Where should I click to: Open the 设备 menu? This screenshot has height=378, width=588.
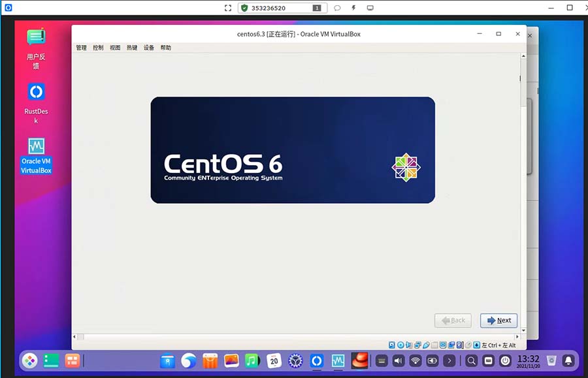click(149, 48)
